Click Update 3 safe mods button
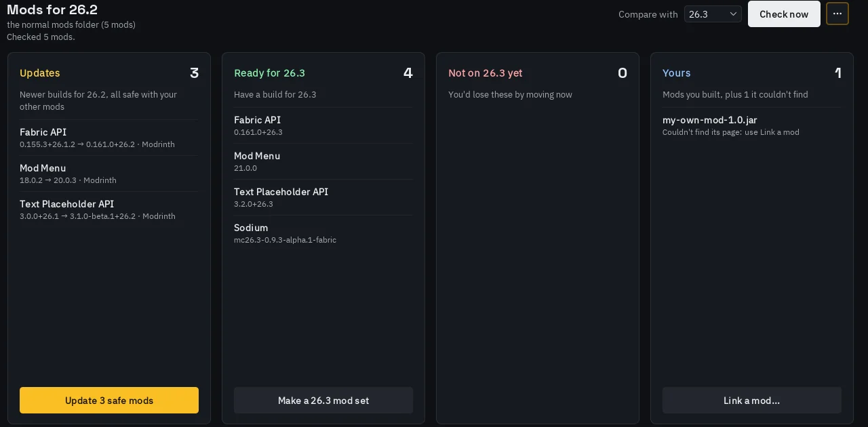The width and height of the screenshot is (868, 427). click(109, 400)
